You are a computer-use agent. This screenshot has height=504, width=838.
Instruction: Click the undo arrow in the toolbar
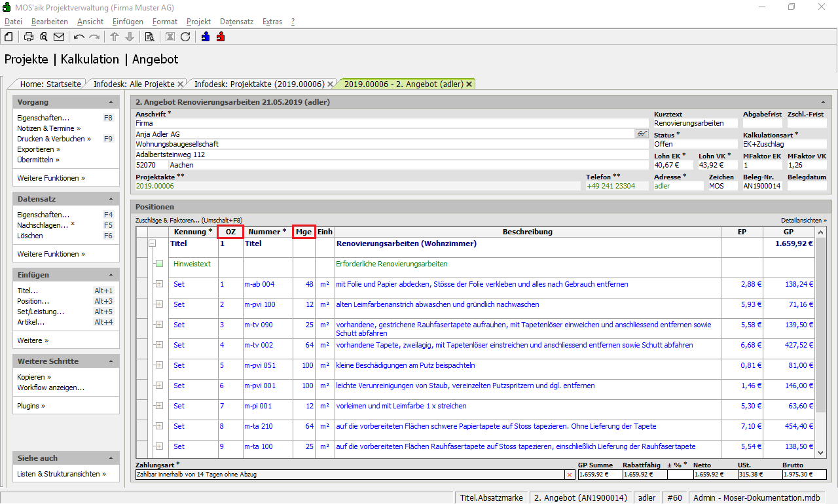[79, 37]
